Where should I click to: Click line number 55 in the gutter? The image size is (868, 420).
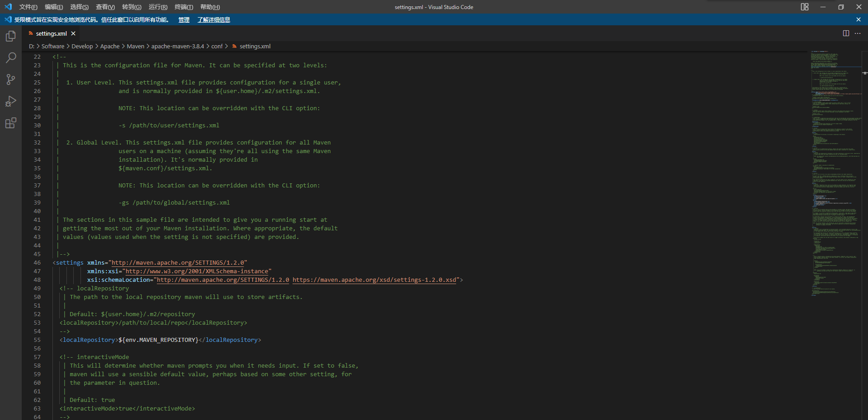pyautogui.click(x=37, y=340)
